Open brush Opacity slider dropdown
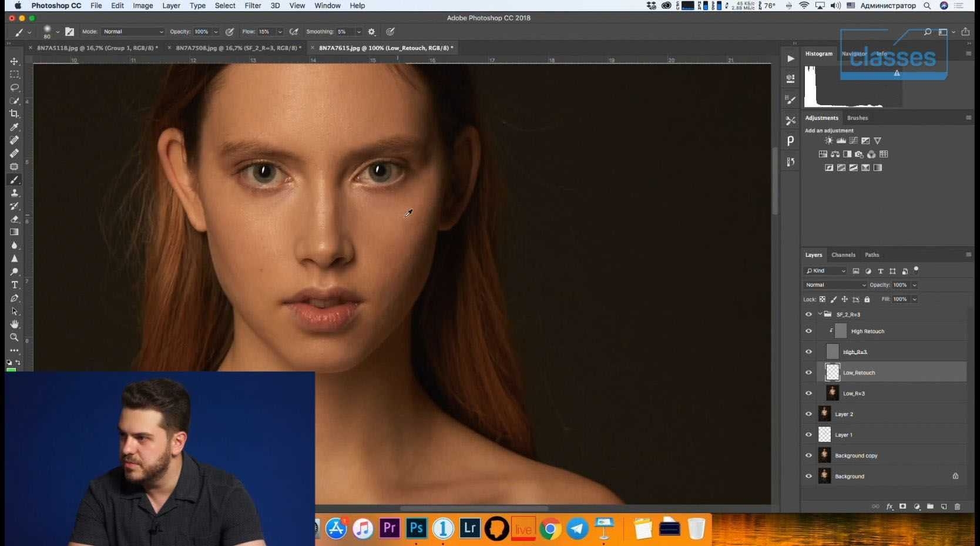 tap(216, 32)
